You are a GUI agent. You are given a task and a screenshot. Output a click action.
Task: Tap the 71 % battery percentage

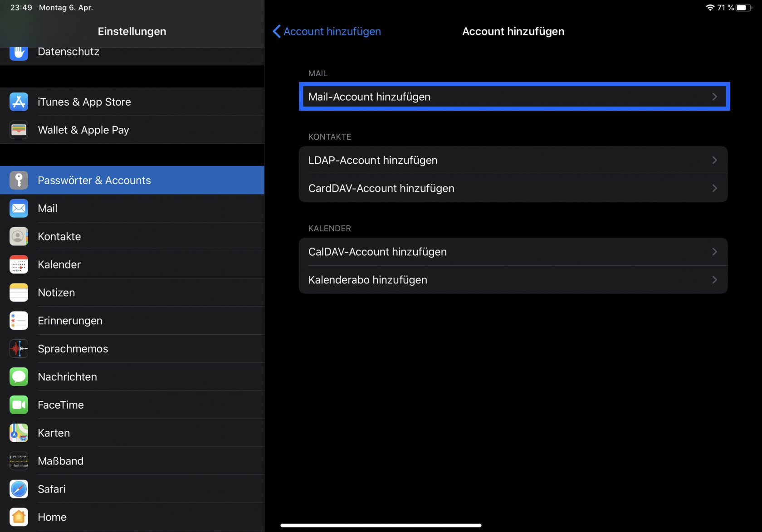726,8
